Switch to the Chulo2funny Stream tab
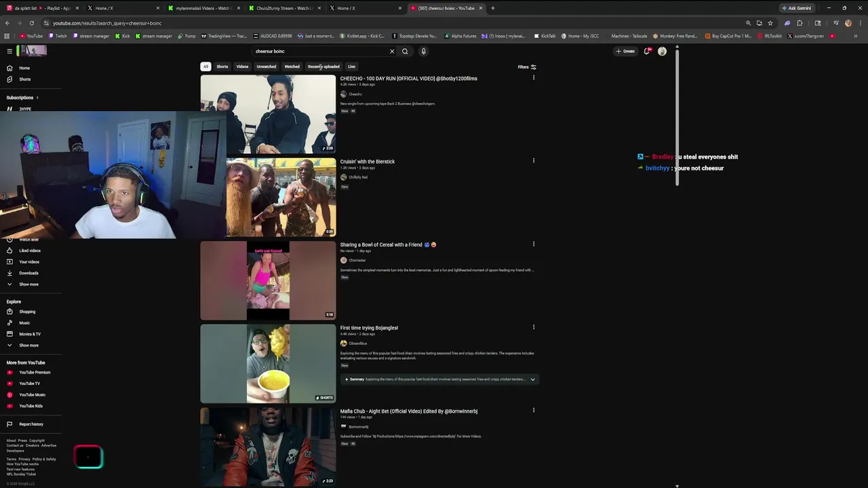 [285, 8]
